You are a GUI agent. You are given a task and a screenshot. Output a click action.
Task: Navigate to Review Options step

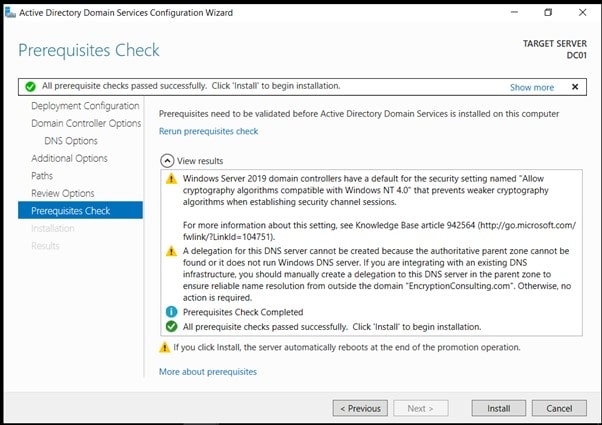tap(63, 193)
